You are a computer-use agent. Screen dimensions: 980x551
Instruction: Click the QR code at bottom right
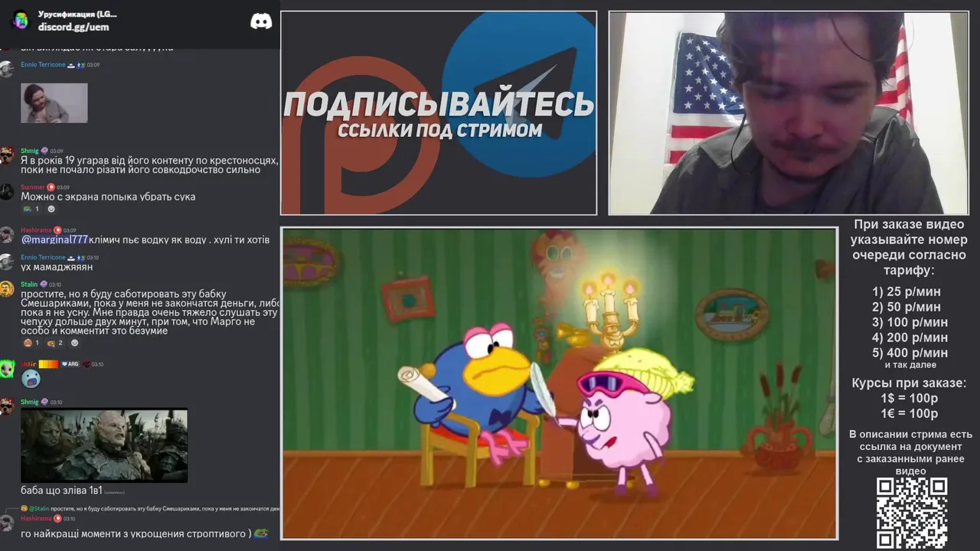[x=912, y=513]
